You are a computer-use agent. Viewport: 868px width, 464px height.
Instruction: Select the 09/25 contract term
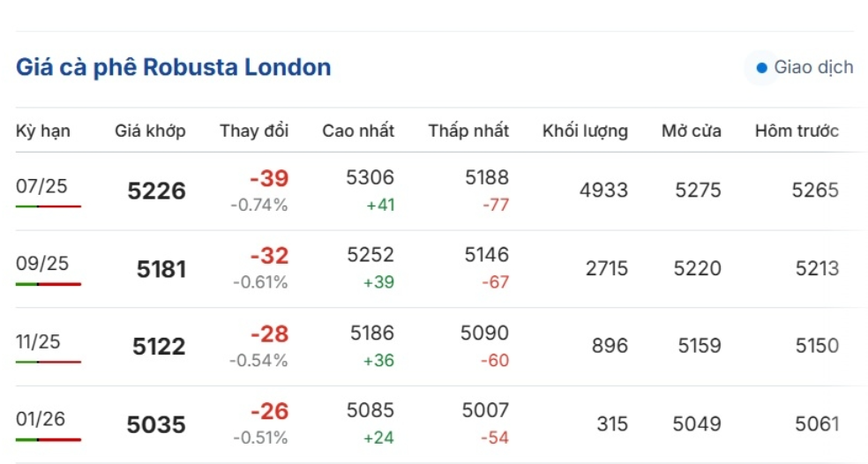coord(41,264)
